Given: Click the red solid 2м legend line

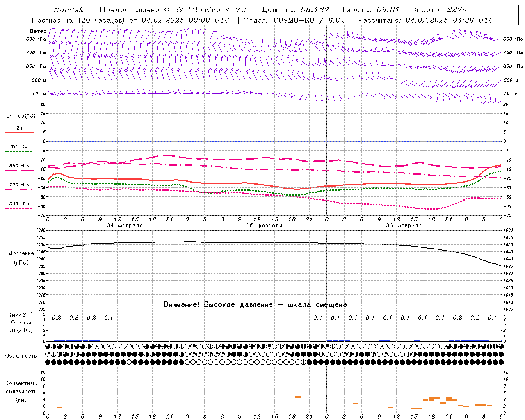Looking at the screenshot, I should pyautogui.click(x=19, y=132).
